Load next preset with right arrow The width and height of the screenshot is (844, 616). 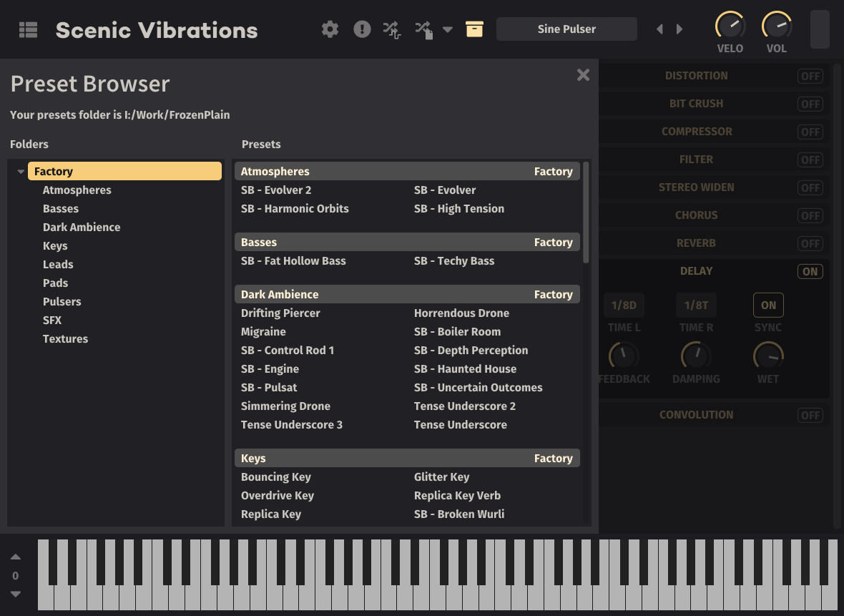point(679,29)
